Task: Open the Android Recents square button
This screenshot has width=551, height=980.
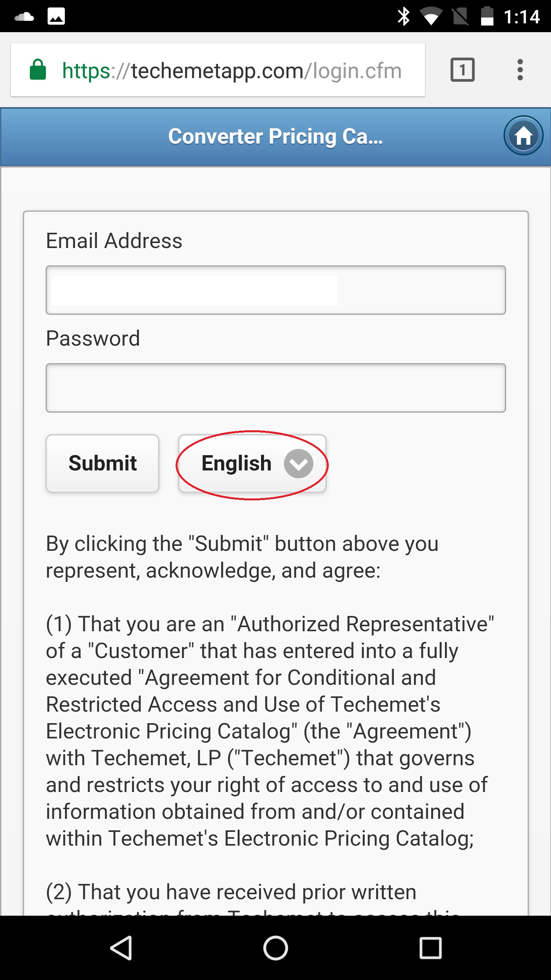Action: click(x=430, y=948)
